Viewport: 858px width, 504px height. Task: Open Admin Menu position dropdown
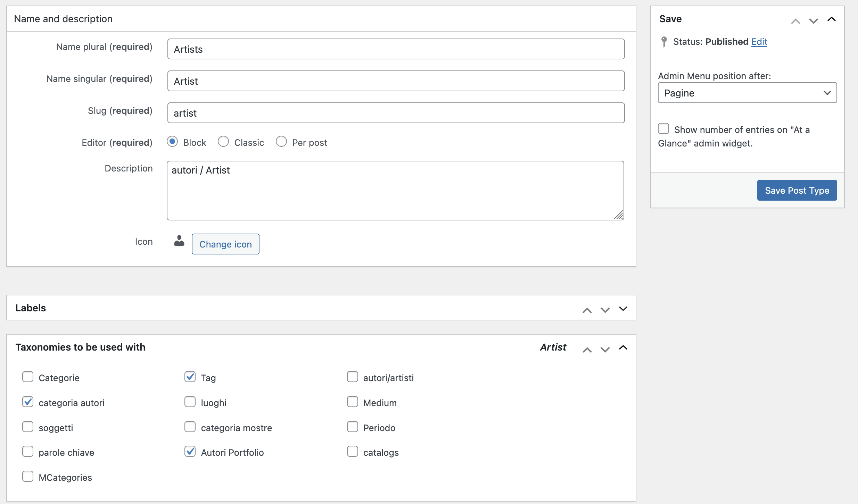click(x=747, y=93)
